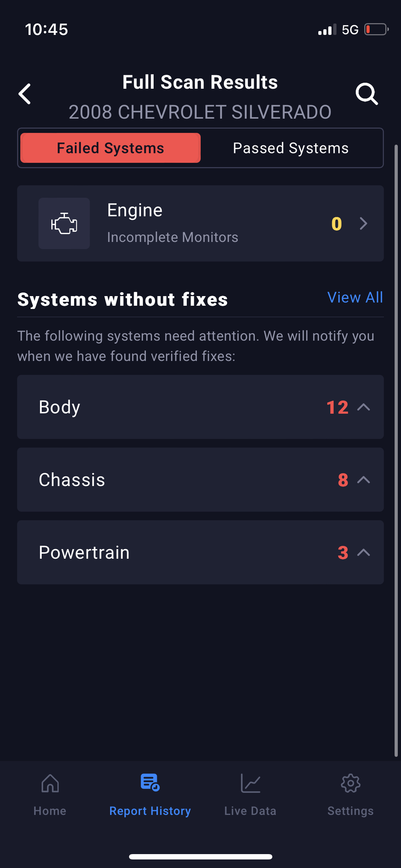401x868 pixels.
Task: Collapse the Chassis systems chevron
Action: click(364, 480)
